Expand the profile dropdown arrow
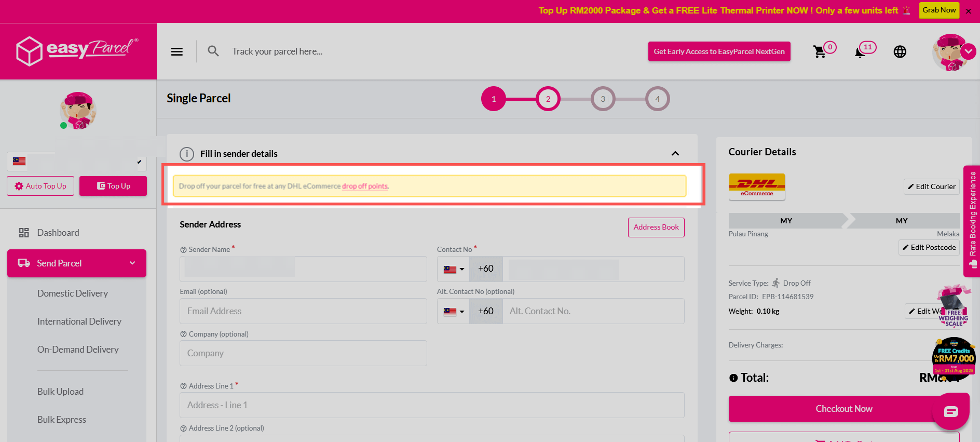This screenshot has width=980, height=442. click(x=969, y=51)
